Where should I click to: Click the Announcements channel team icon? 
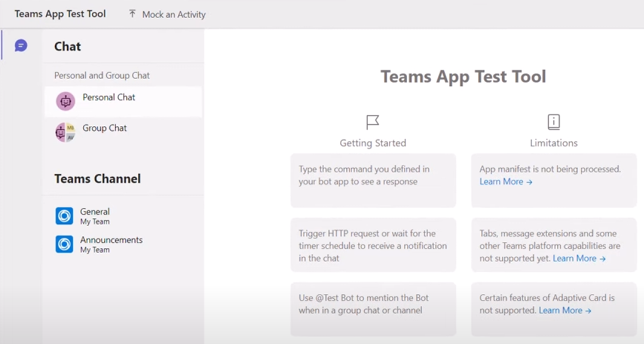(x=65, y=244)
